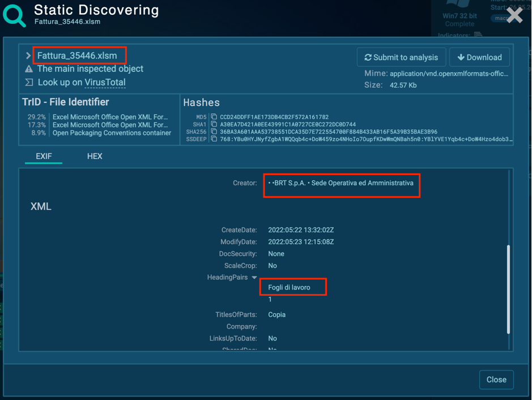The width and height of the screenshot is (532, 400).
Task: Click the SHA256 copy icon
Action: 214,132
